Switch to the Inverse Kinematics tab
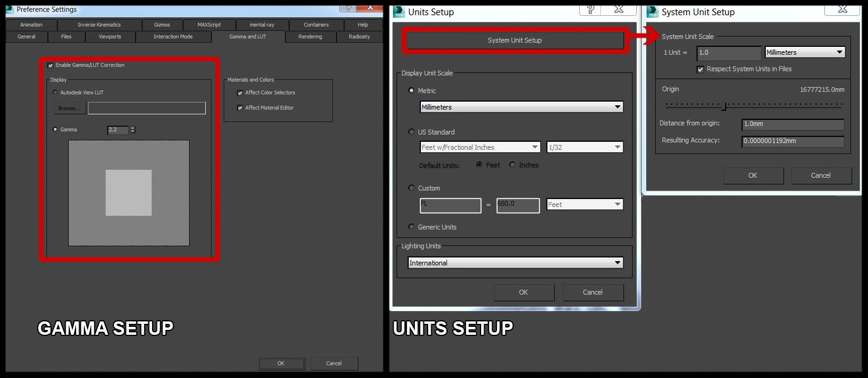Screen dimensions: 868x378 (x=99, y=25)
